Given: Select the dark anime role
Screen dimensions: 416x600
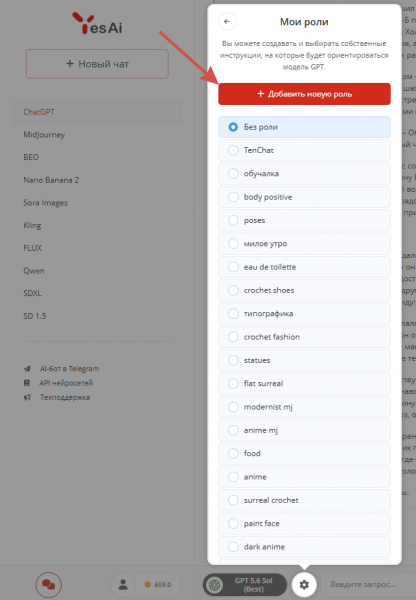Looking at the screenshot, I should 304,547.
